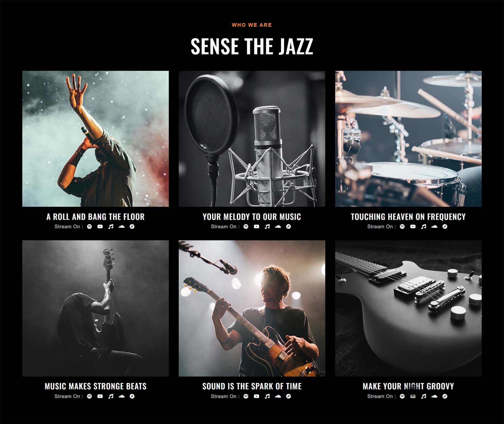Click the singer with raised hand photo

95,139
